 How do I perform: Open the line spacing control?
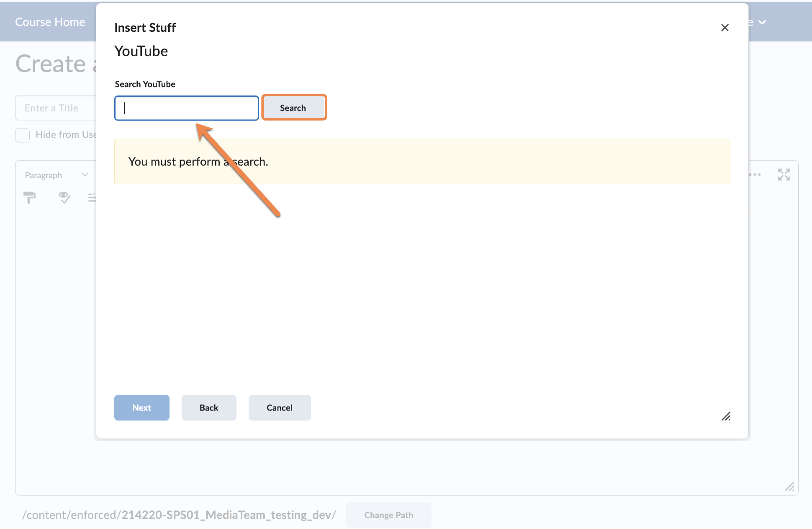click(92, 198)
